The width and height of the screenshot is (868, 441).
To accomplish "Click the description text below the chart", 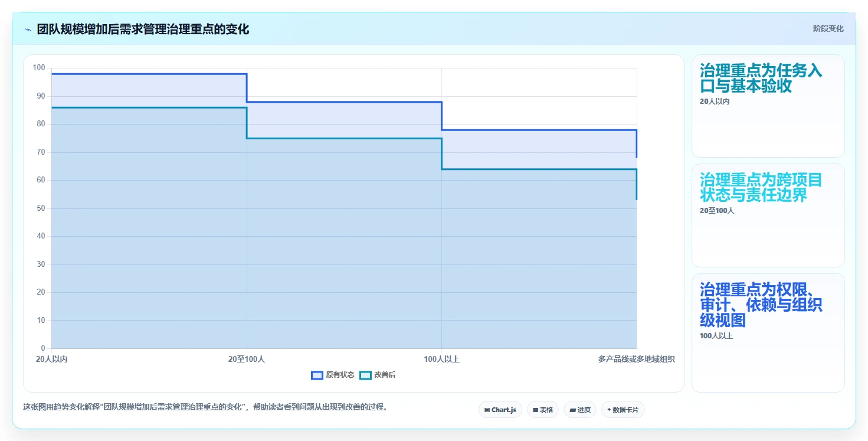I will (205, 407).
